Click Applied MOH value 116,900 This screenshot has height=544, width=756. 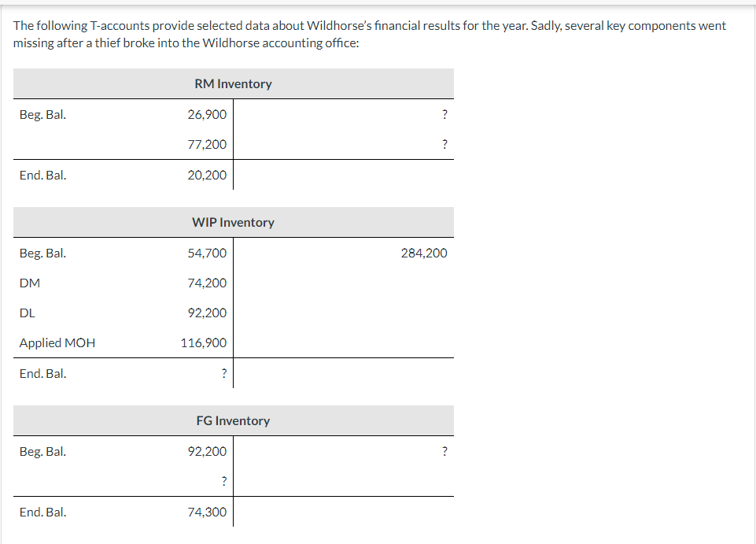[204, 342]
